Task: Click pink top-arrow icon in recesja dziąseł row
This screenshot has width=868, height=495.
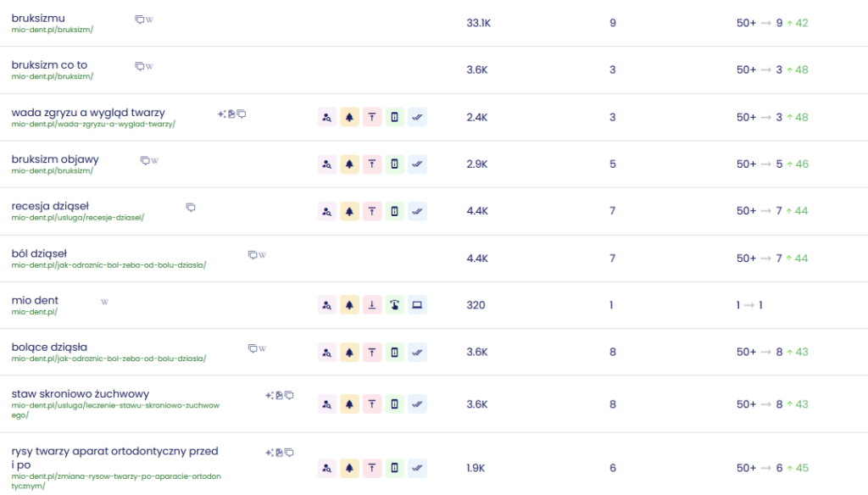Action: [371, 211]
